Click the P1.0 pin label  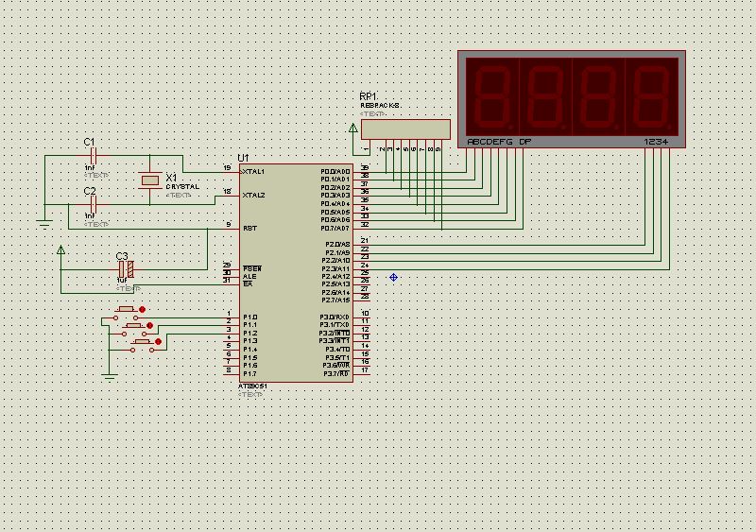tap(250, 317)
